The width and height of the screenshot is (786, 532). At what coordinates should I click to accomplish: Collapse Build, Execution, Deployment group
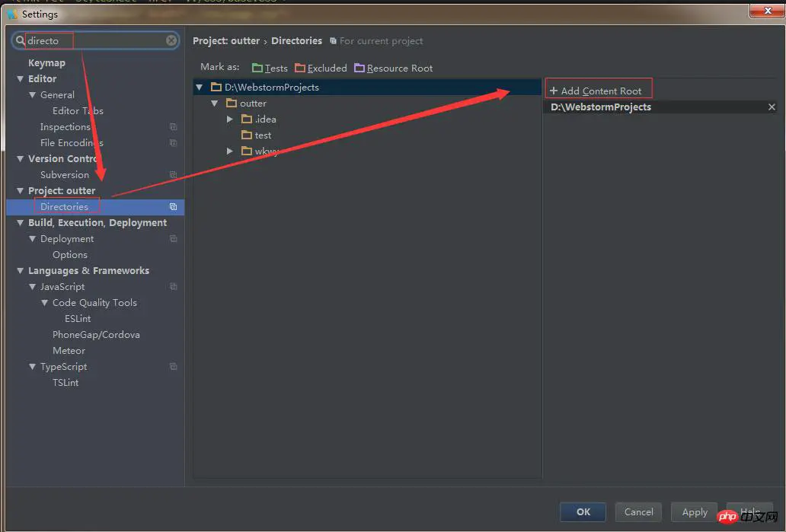[x=20, y=223]
